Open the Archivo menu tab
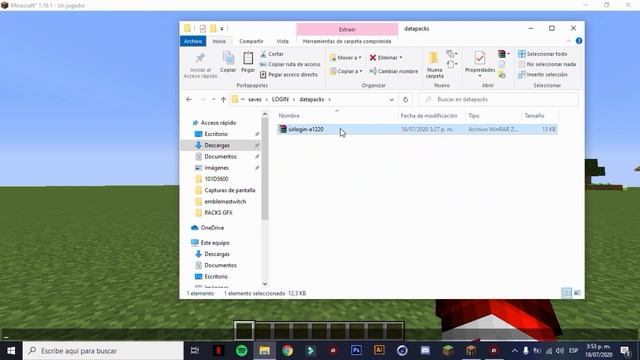 click(193, 41)
